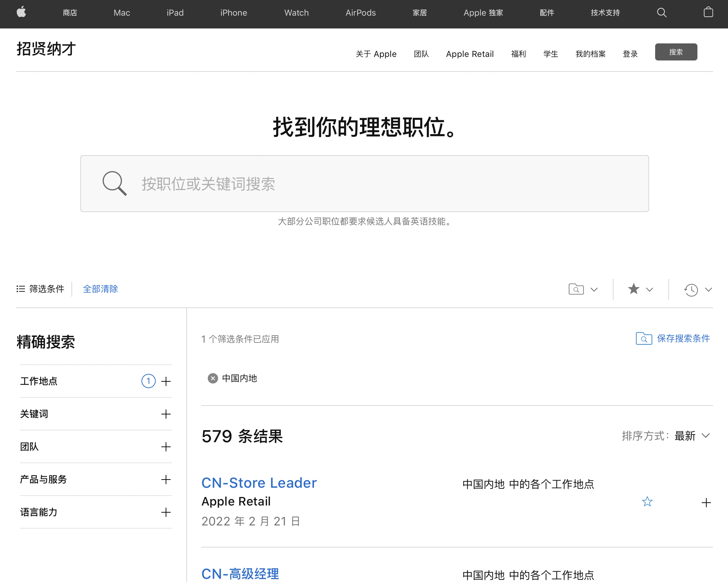
Task: Click the Apple logo icon
Action: coord(21,12)
